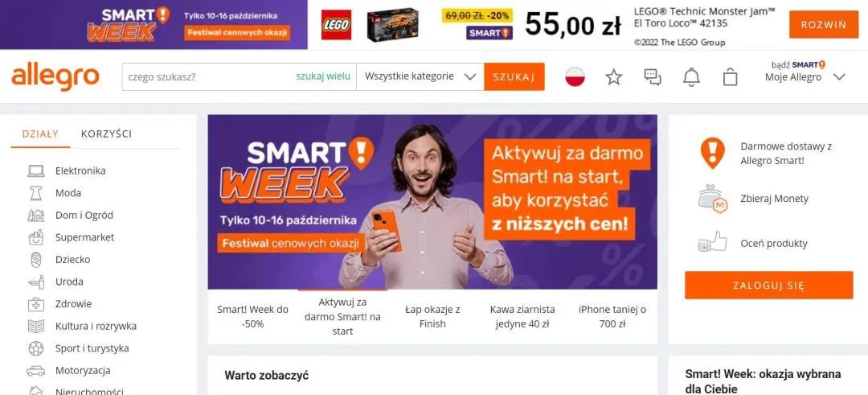Click the szukaj wielu link
The image size is (868, 395).
pyautogui.click(x=323, y=76)
